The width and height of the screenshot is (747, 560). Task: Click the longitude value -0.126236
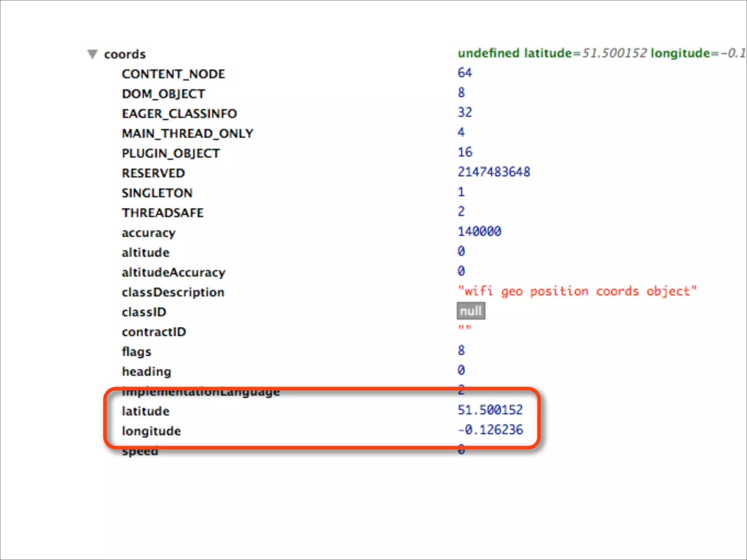tap(490, 429)
